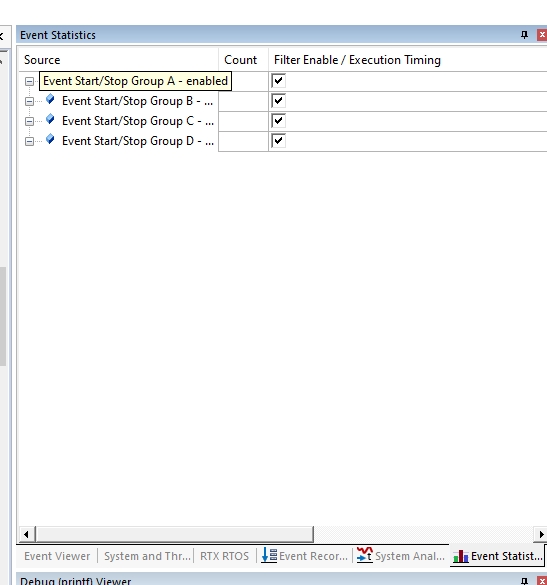The height and width of the screenshot is (585, 547).
Task: Click the horizontal scrollbar thumb
Action: pos(174,534)
